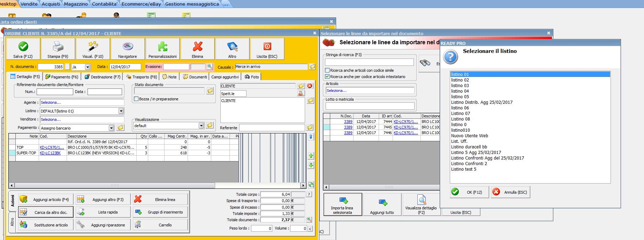The width and height of the screenshot is (644, 240).
Task: Open the KD-LC123BK article code link
Action: [50, 153]
